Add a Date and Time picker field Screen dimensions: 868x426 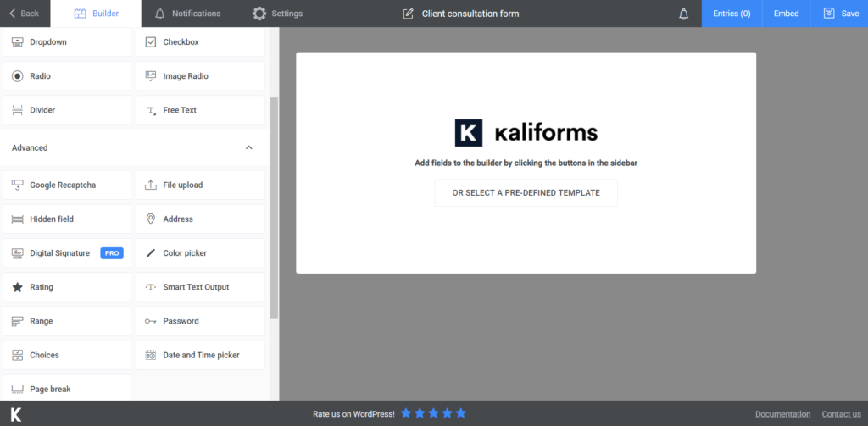point(200,355)
